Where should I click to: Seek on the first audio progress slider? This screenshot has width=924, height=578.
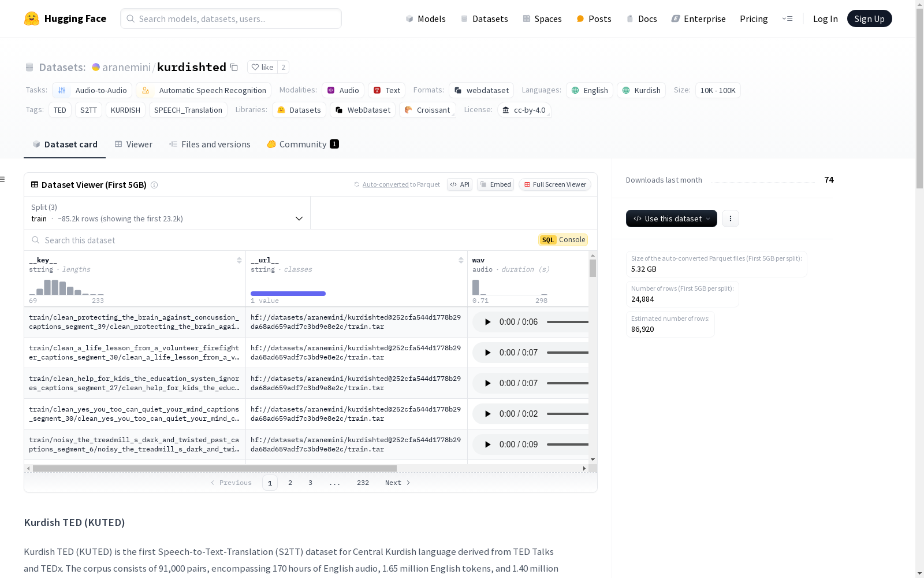567,322
